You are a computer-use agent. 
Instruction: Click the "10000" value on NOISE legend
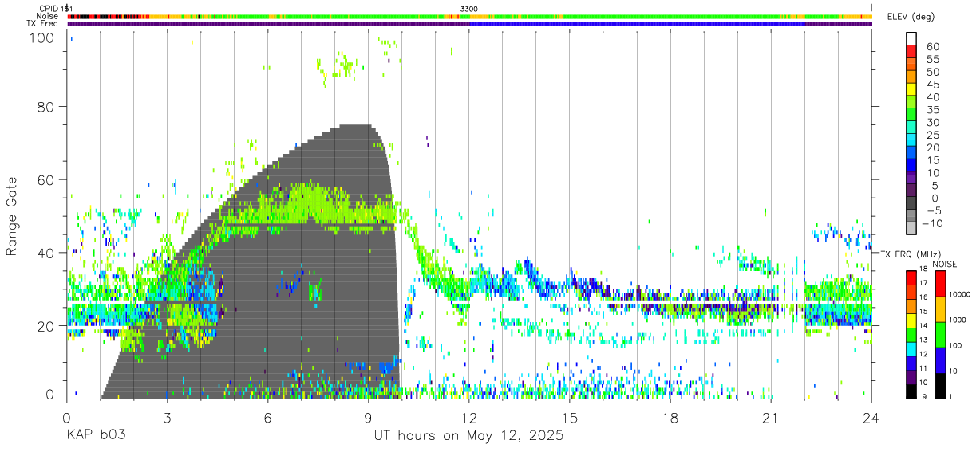click(x=959, y=294)
